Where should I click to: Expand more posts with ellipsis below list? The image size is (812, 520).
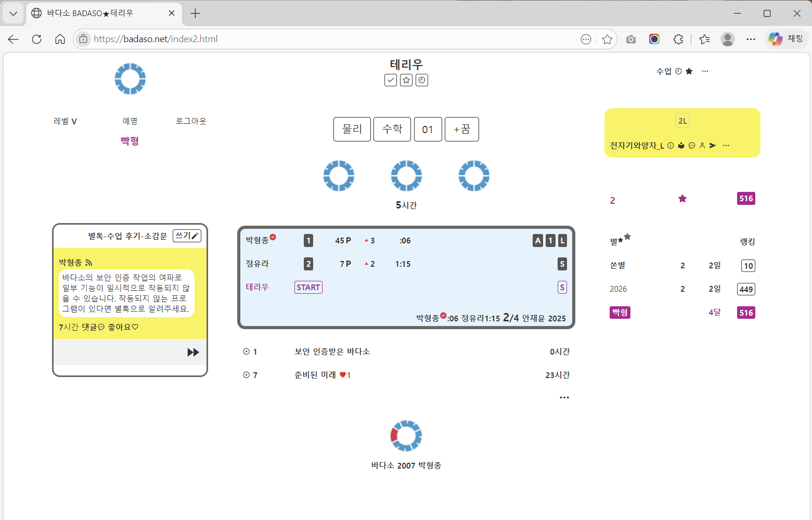pyautogui.click(x=564, y=398)
